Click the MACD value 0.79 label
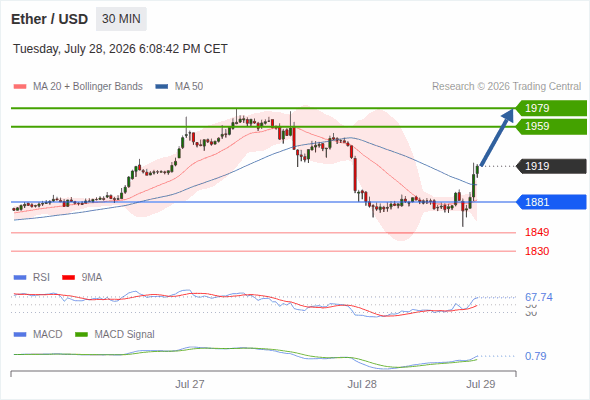 click(535, 356)
